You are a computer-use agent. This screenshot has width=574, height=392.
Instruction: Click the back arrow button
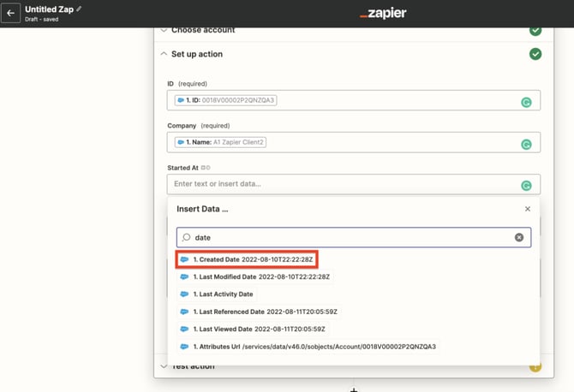click(11, 13)
